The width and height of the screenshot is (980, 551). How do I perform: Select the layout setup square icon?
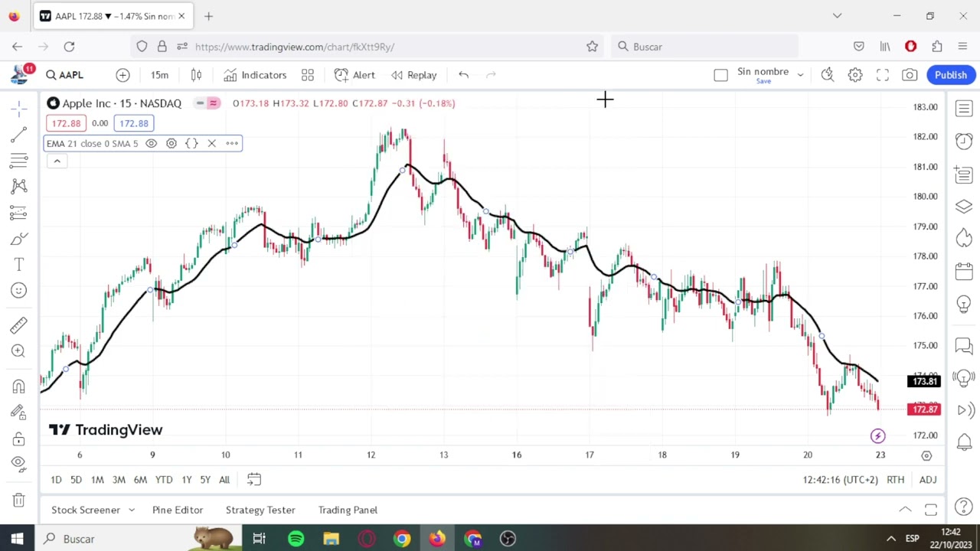click(720, 75)
